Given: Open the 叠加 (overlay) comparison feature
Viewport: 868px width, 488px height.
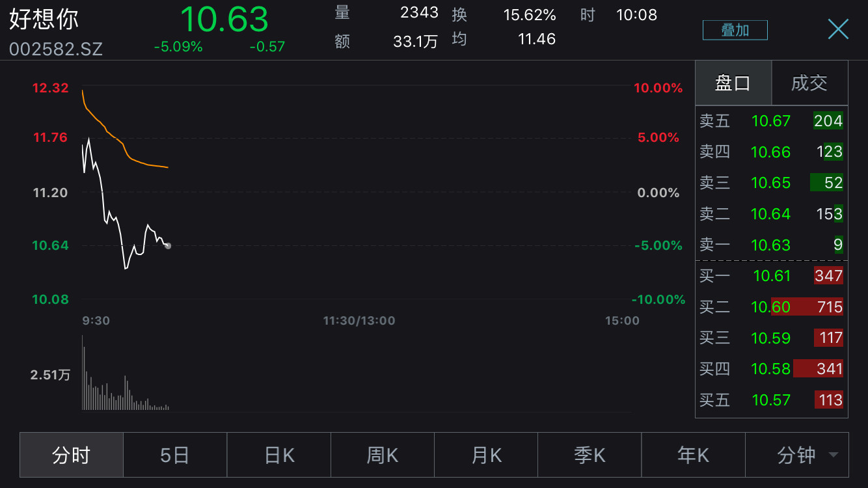Looking at the screenshot, I should 735,29.
